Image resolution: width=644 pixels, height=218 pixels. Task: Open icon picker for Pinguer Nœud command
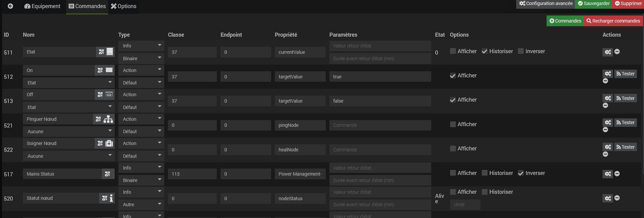pyautogui.click(x=98, y=119)
